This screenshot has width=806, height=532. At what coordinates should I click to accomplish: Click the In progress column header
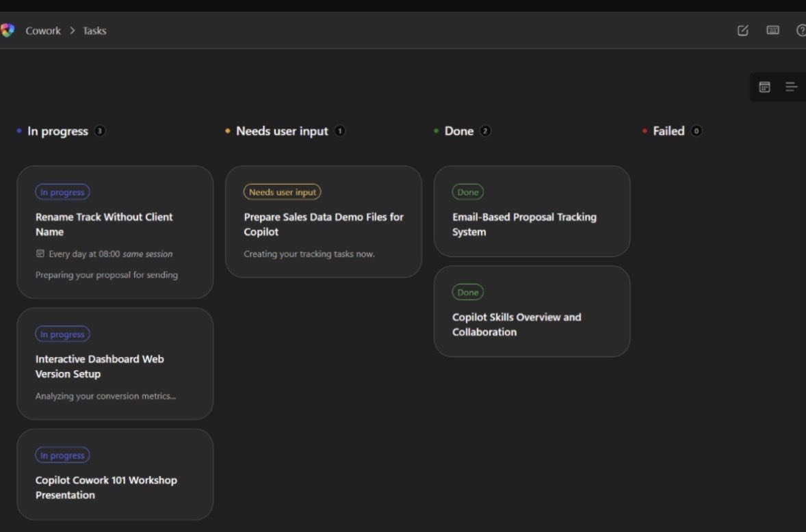(x=57, y=131)
